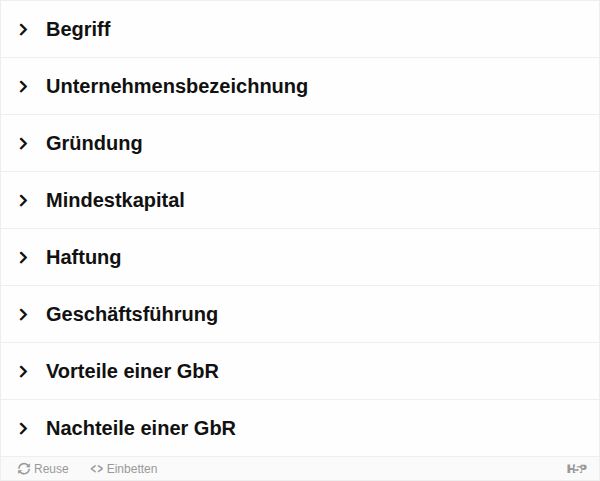
Task: Open the Begriff panel title
Action: [78, 29]
